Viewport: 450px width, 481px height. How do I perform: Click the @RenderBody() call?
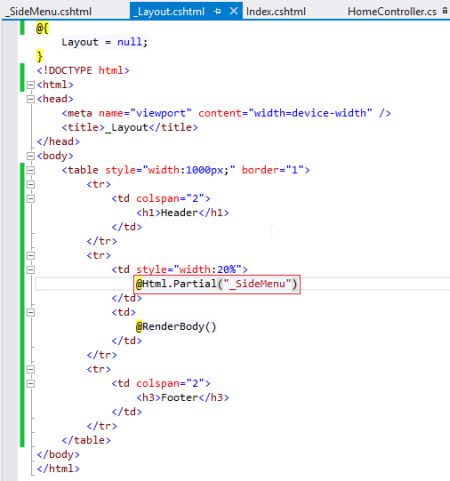[x=176, y=327]
